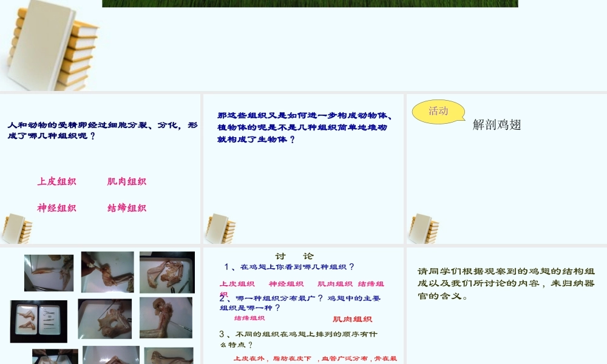Open the top-middle photo of a hand holding a wing
The width and height of the screenshot is (607, 364).
(x=107, y=272)
